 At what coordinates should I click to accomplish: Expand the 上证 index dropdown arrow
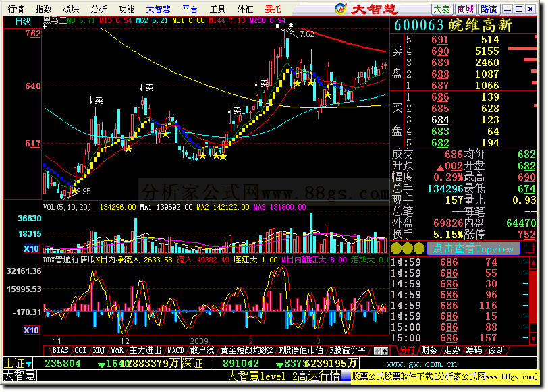click(x=28, y=364)
